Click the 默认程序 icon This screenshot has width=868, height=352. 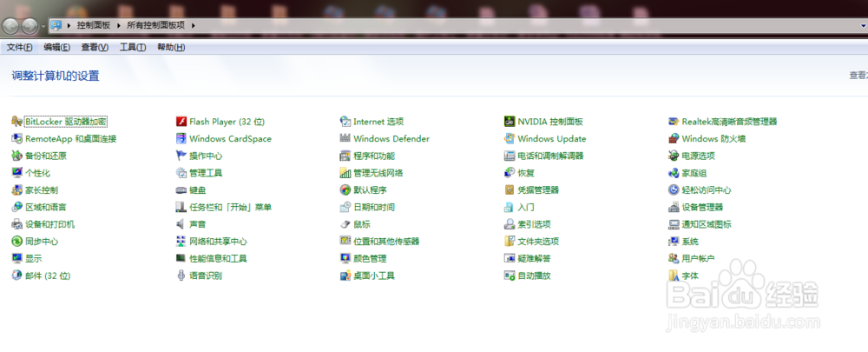pyautogui.click(x=345, y=190)
